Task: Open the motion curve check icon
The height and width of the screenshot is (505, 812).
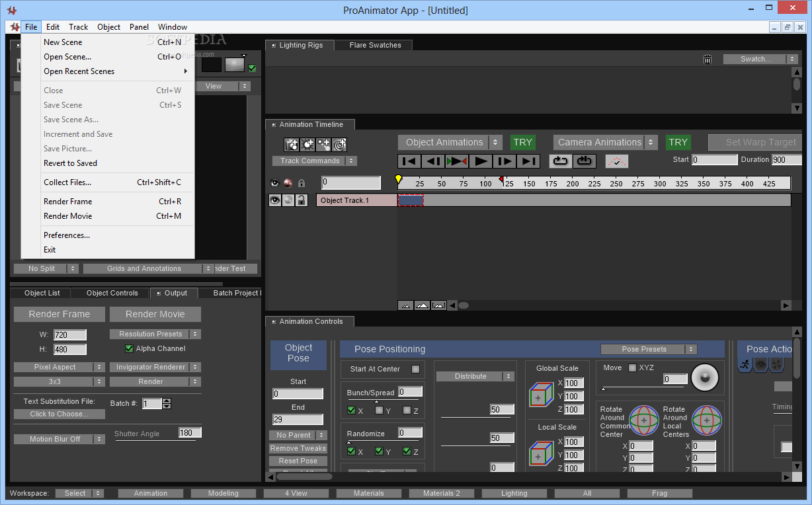Action: [x=616, y=161]
